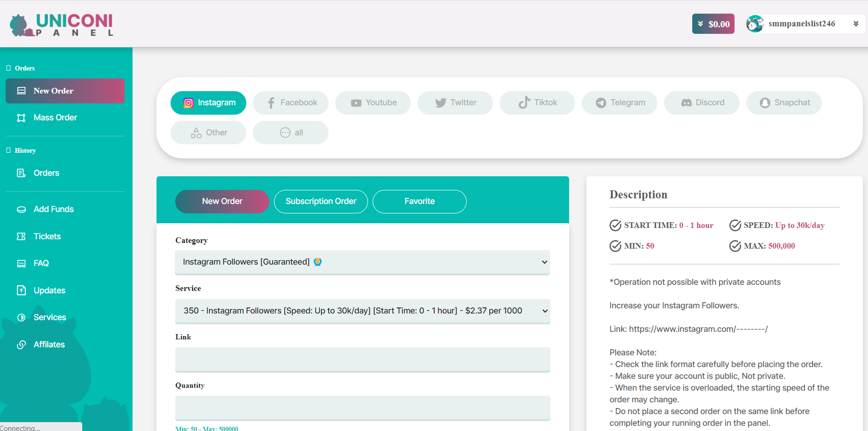Viewport: 868px width, 431px height.
Task: Choose the Discord platform filter
Action: 702,103
